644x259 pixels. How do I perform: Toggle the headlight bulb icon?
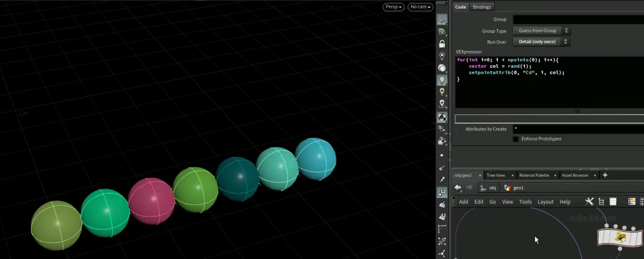click(x=442, y=80)
